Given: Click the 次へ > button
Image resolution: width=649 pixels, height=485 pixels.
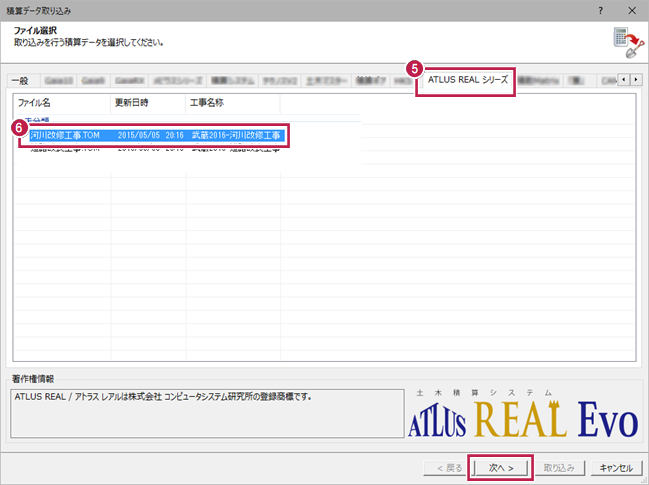Looking at the screenshot, I should click(x=500, y=468).
